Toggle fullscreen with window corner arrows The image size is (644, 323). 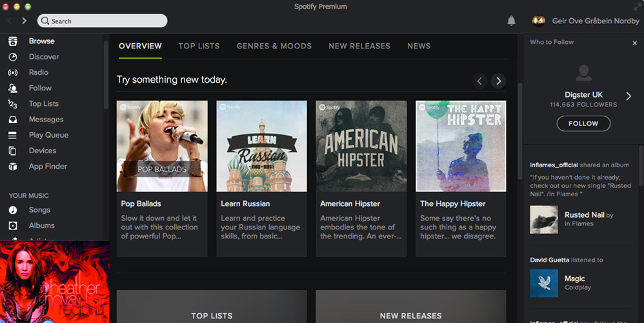(x=638, y=6)
